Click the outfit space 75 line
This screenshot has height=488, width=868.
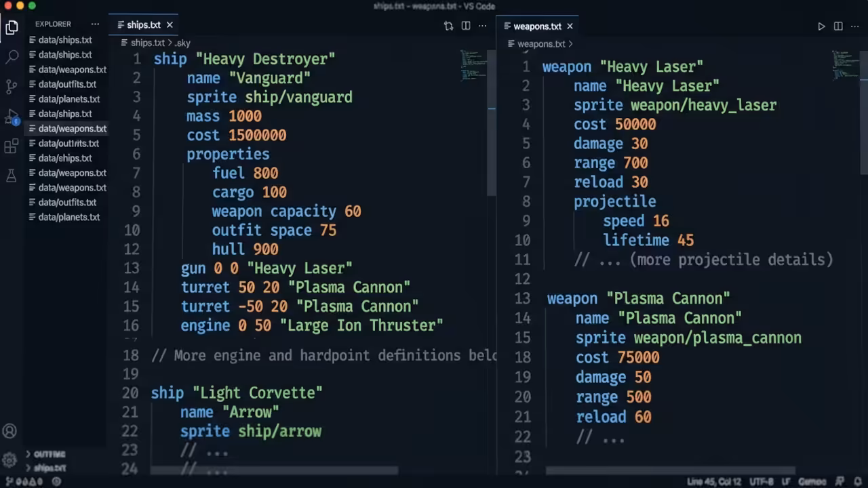tap(274, 230)
